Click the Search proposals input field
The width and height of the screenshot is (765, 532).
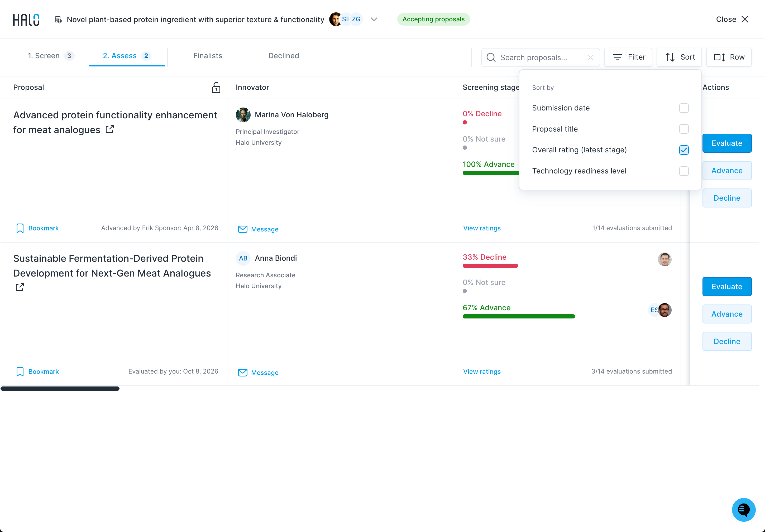coord(540,57)
